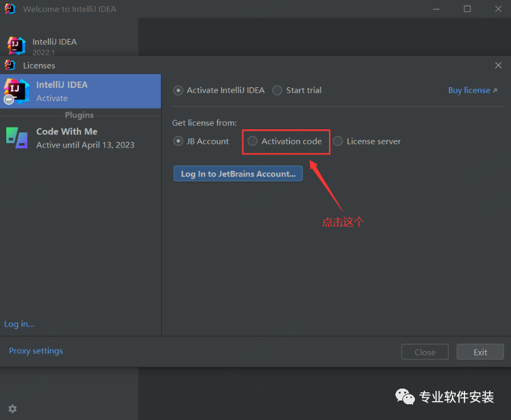
Task: Open settings gear in Welcome window
Action: coord(13,409)
